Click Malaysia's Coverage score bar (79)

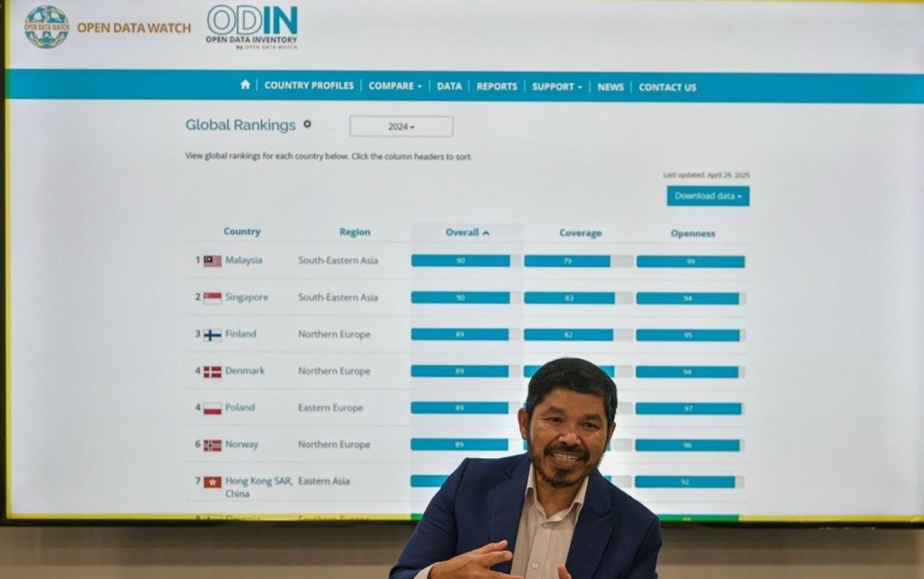click(578, 262)
